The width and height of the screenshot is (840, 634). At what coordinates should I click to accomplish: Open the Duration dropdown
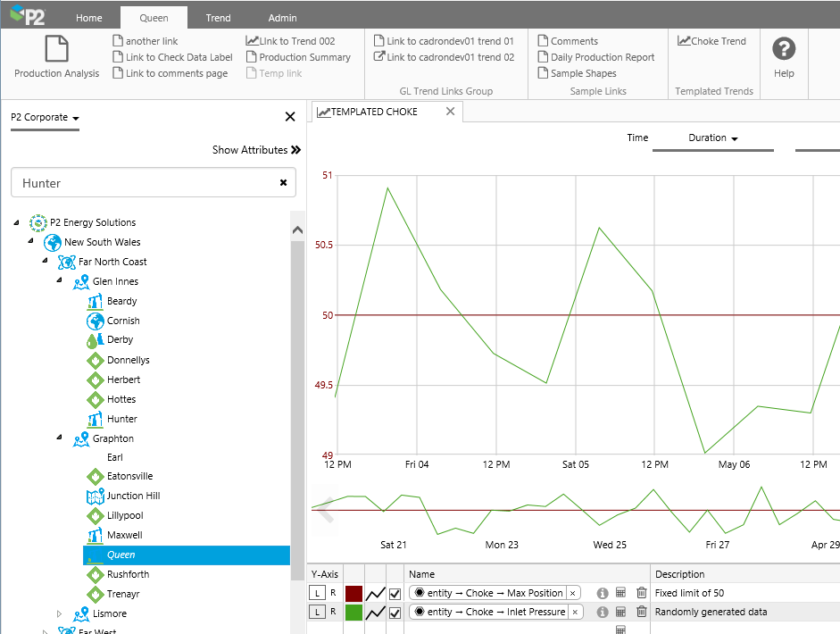[712, 138]
